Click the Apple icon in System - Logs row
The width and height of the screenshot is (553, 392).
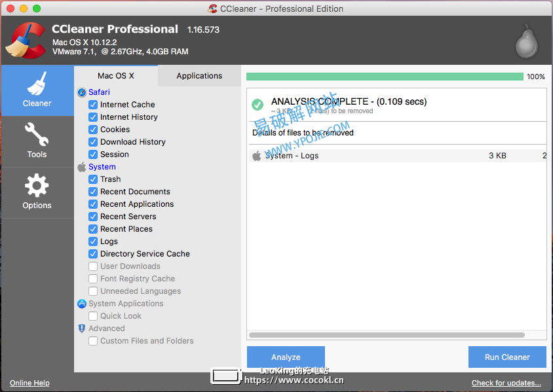coord(257,156)
